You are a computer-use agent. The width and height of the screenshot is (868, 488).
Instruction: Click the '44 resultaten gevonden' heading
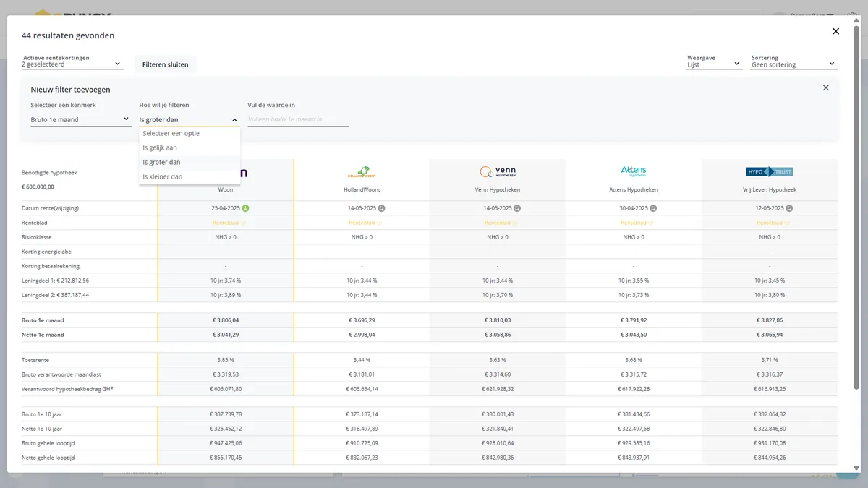[x=68, y=35]
